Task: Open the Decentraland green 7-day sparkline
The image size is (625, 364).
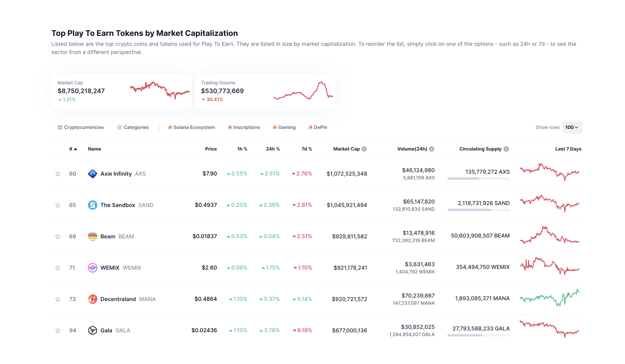Action: point(550,298)
